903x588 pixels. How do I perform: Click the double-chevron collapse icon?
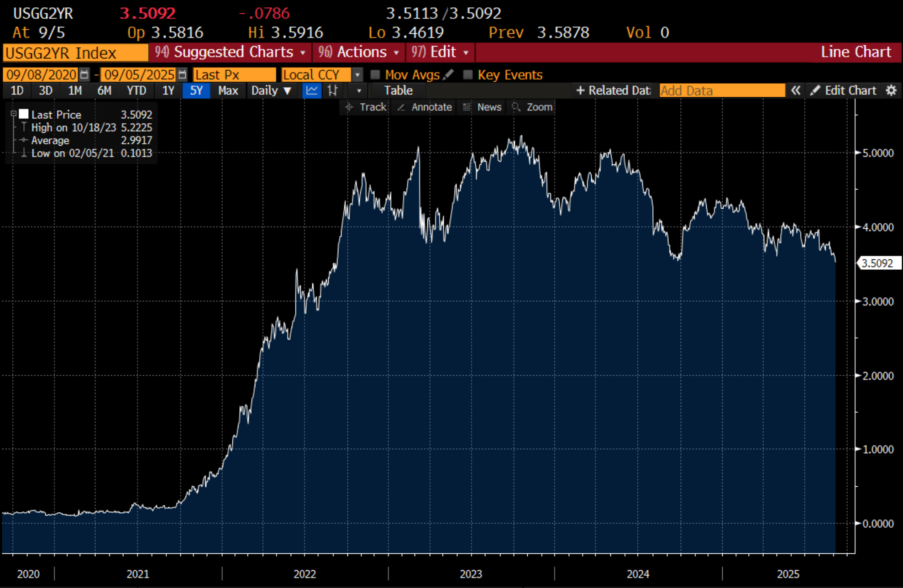coord(796,90)
